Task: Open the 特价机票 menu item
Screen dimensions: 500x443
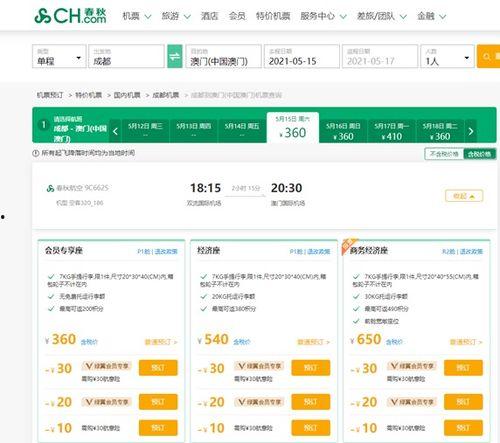Action: (273, 16)
